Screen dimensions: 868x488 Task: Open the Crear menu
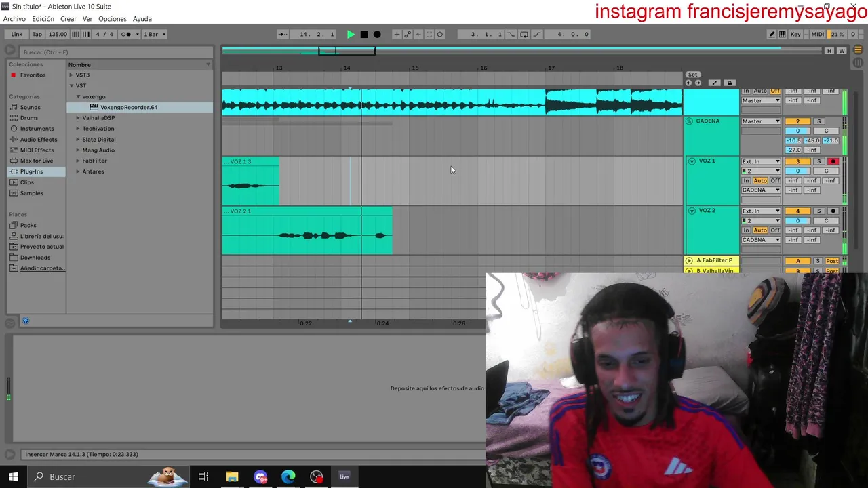(x=68, y=19)
